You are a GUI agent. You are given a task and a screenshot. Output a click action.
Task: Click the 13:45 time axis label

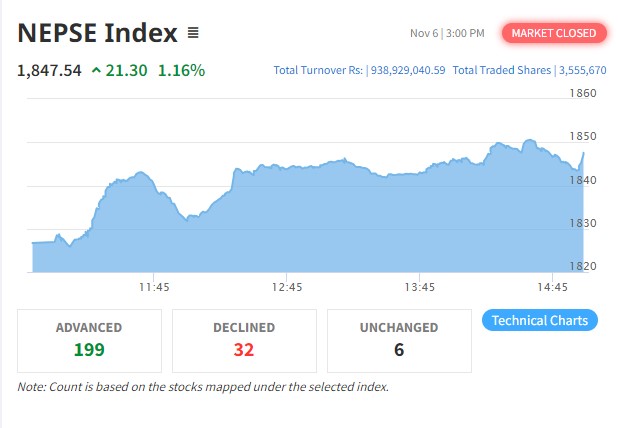tap(419, 287)
